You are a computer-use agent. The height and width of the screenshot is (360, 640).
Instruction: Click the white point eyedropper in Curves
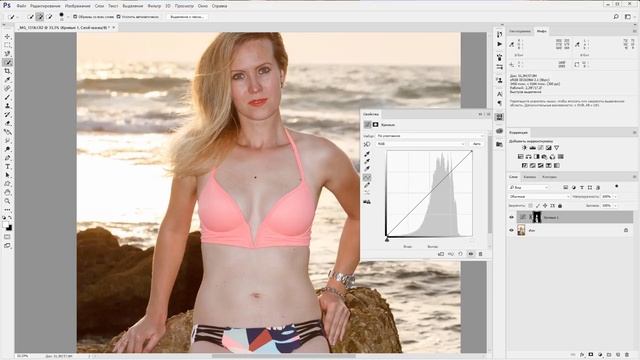pos(367,169)
